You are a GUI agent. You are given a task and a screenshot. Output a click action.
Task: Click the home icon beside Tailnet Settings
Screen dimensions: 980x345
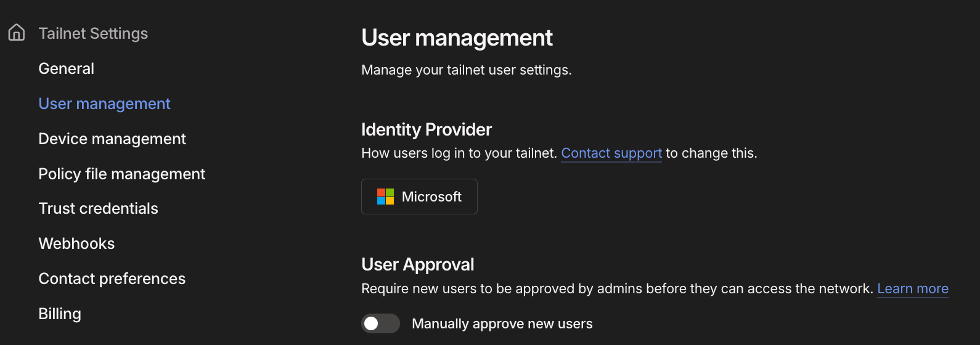pos(17,33)
